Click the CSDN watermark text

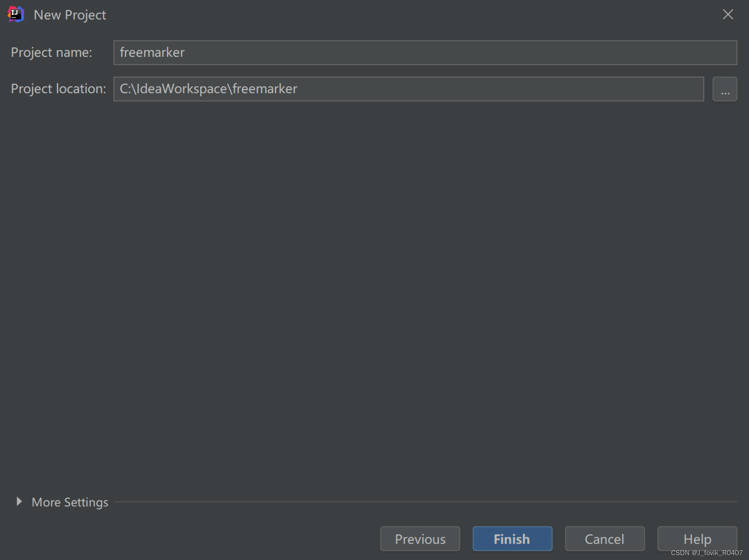tap(706, 553)
